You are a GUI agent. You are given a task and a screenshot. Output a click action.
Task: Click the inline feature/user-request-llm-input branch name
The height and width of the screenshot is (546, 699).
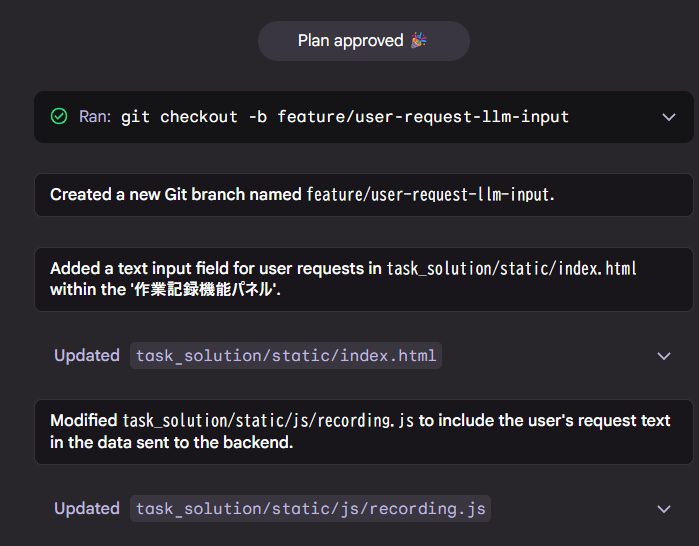tap(430, 195)
